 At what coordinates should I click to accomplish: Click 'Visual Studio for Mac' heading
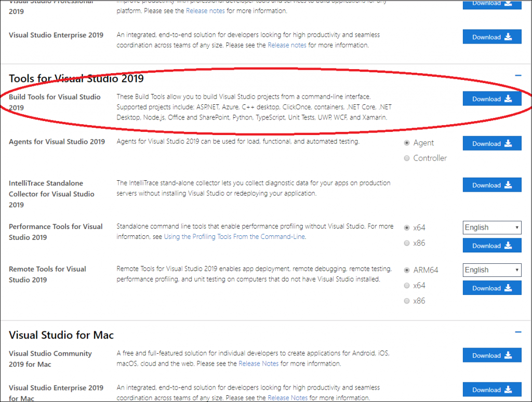pos(61,335)
